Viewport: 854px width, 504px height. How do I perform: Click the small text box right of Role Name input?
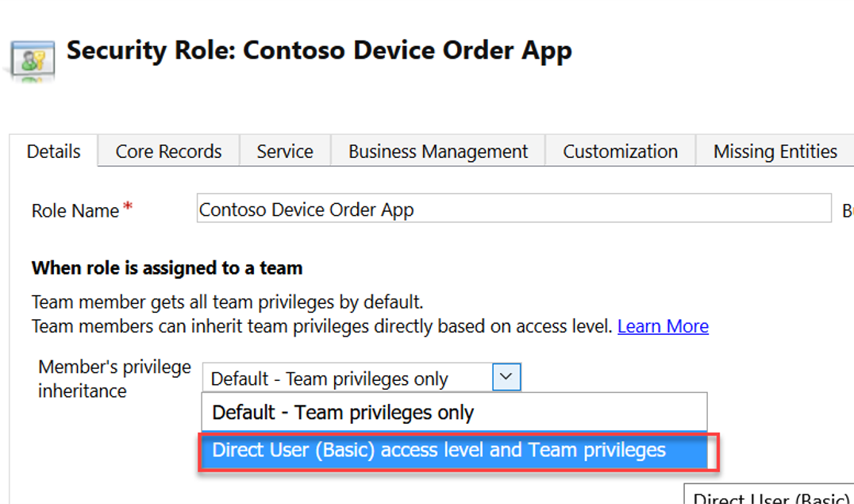(x=849, y=209)
